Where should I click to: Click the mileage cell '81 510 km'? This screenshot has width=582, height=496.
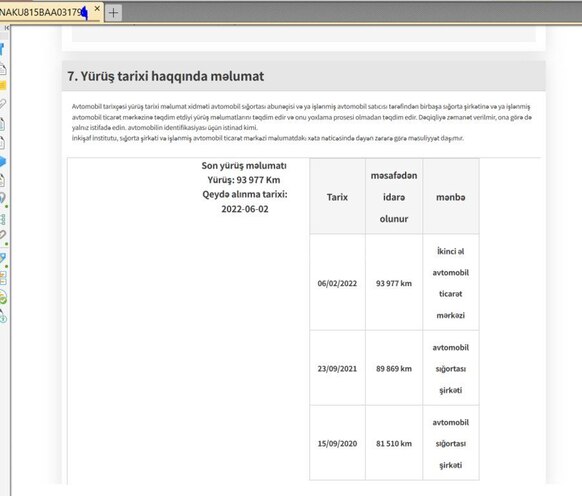[394, 444]
